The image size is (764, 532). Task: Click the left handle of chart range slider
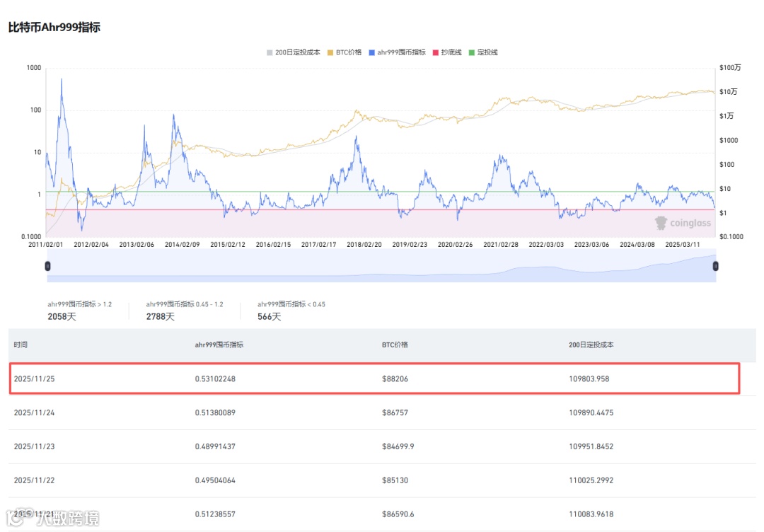click(x=48, y=266)
